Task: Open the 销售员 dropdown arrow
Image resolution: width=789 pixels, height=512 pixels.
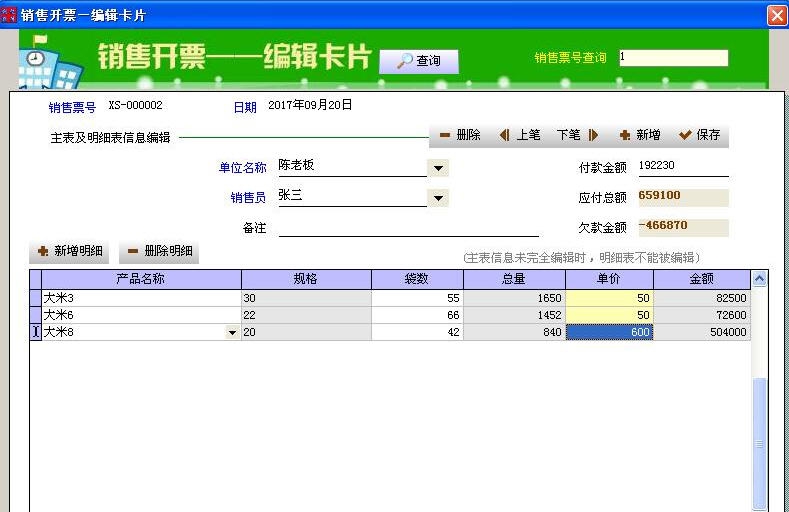Action: (x=438, y=198)
